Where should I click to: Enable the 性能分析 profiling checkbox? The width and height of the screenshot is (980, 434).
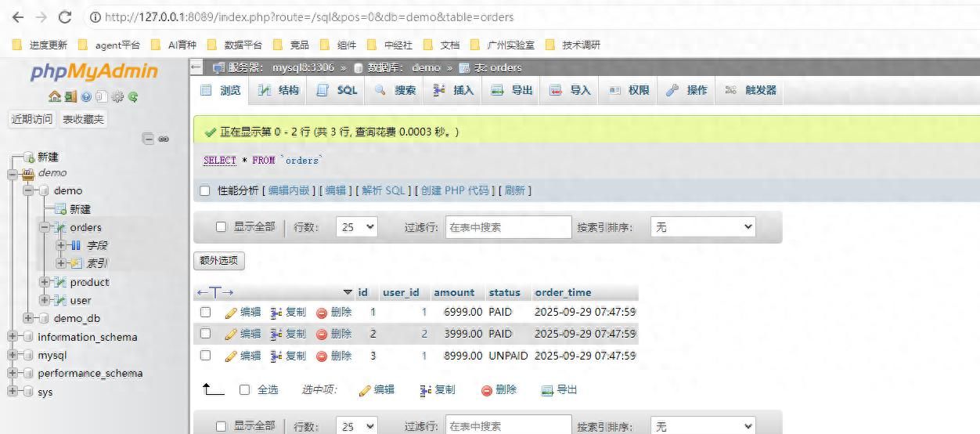click(x=205, y=190)
